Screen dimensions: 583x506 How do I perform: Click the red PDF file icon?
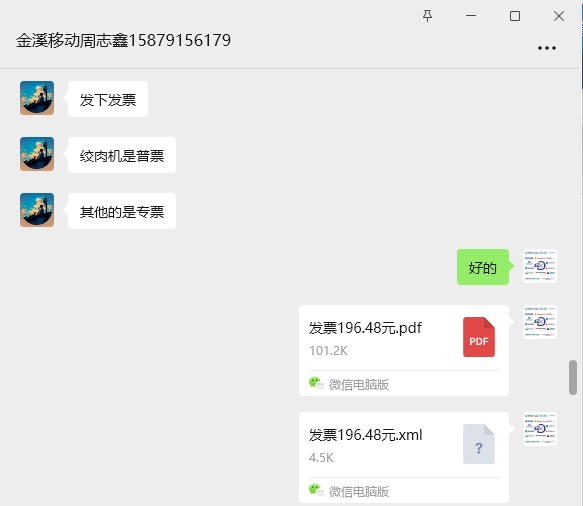tap(479, 337)
